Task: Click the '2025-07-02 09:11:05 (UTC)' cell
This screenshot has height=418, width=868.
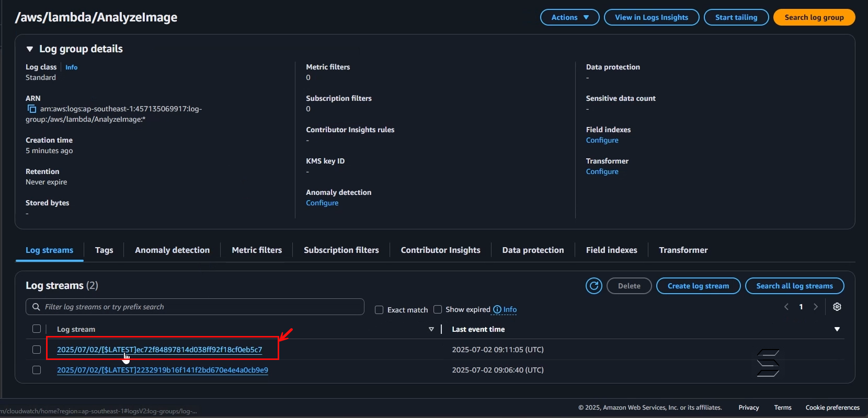Action: (498, 350)
